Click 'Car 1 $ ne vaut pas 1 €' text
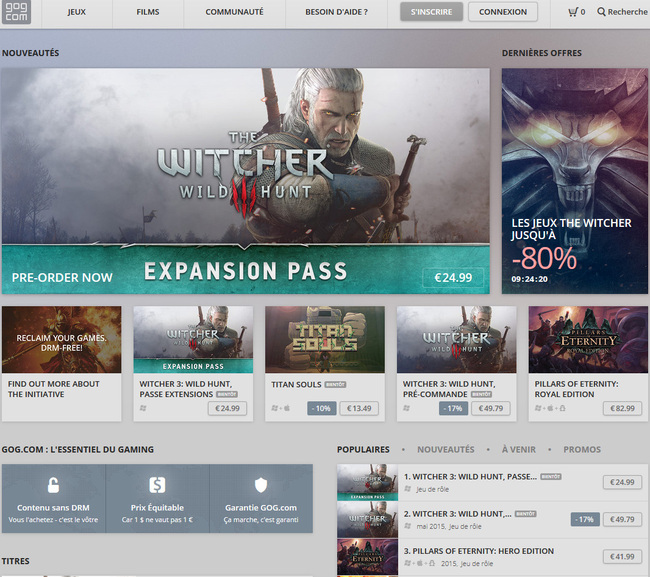 click(x=157, y=520)
